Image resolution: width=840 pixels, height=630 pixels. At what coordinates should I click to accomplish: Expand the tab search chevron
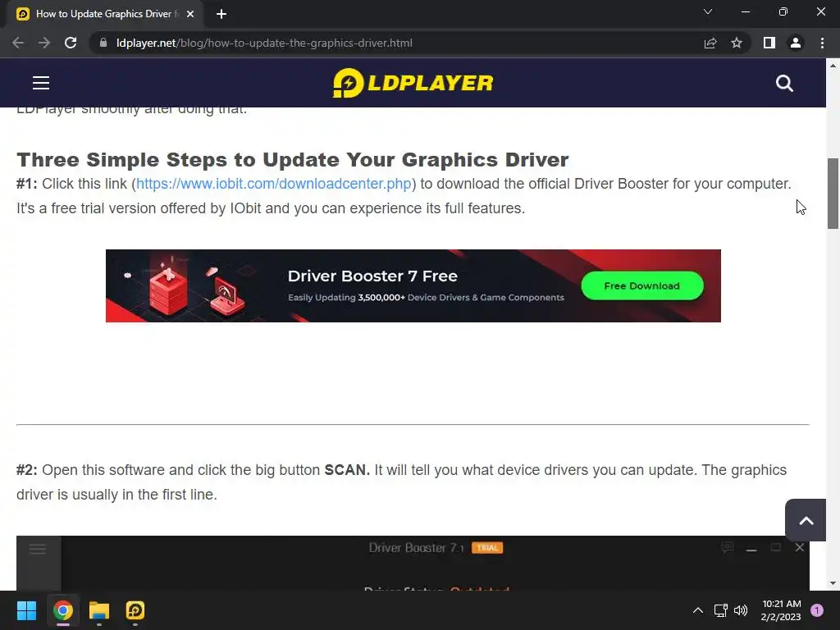click(x=708, y=11)
